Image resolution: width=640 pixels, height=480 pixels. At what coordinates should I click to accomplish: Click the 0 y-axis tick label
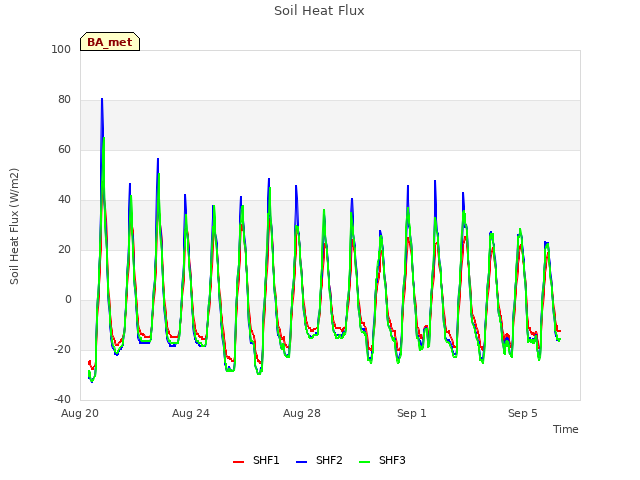click(68, 300)
